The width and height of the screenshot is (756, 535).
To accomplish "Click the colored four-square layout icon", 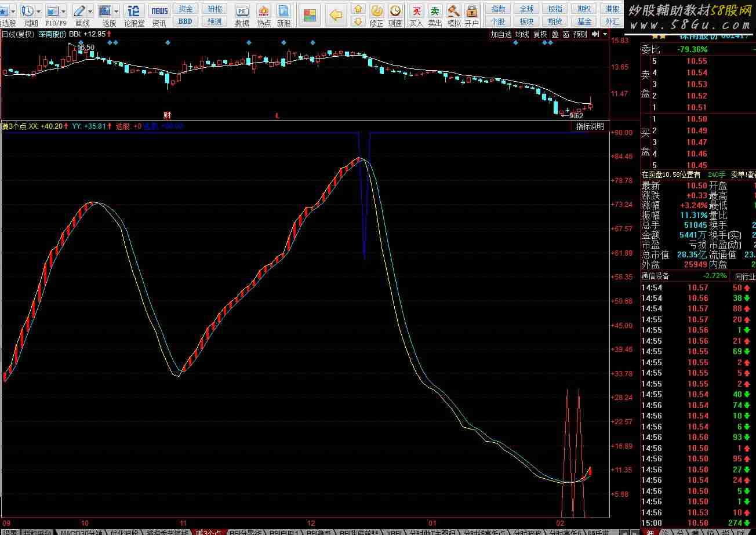I will 311,15.
